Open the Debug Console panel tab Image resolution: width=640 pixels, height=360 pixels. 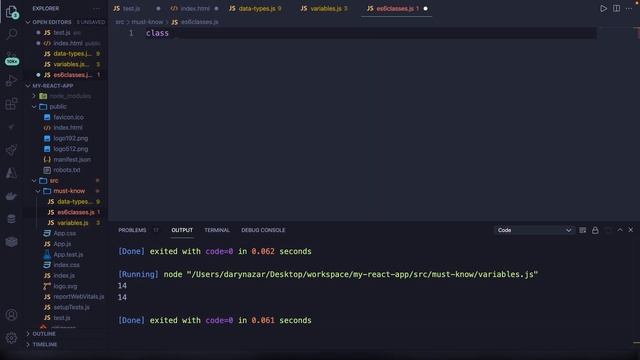(263, 230)
